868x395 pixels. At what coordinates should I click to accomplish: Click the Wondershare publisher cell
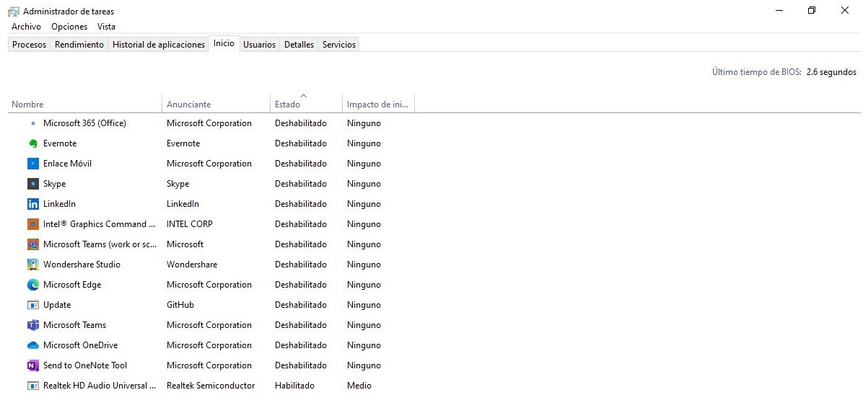click(192, 265)
